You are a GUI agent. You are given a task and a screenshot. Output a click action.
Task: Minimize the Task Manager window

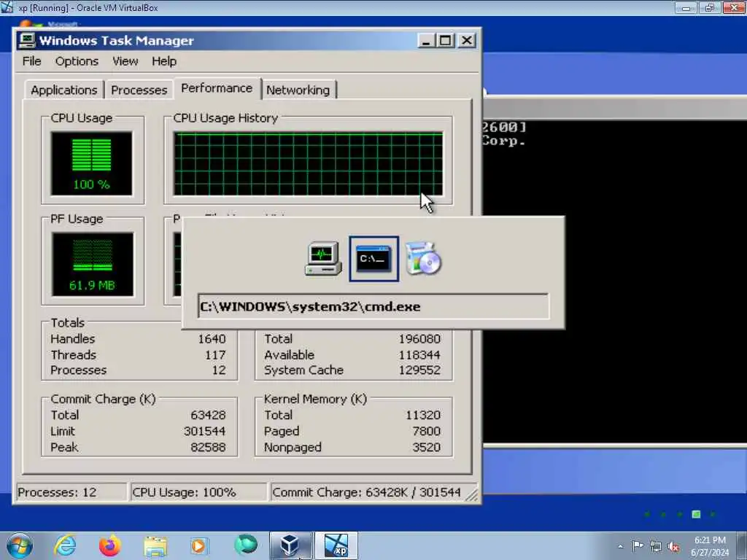click(426, 41)
